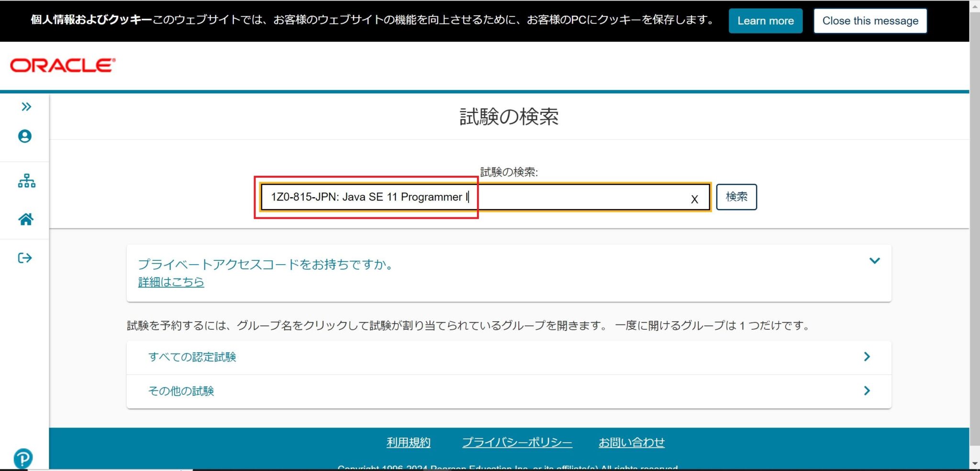Open the お問い合わせ footer link
980x471 pixels.
click(631, 442)
